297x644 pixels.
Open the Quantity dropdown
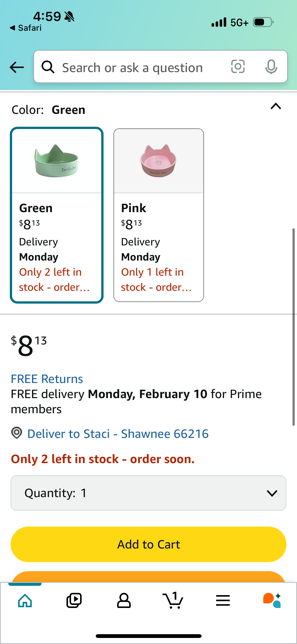[x=148, y=493]
